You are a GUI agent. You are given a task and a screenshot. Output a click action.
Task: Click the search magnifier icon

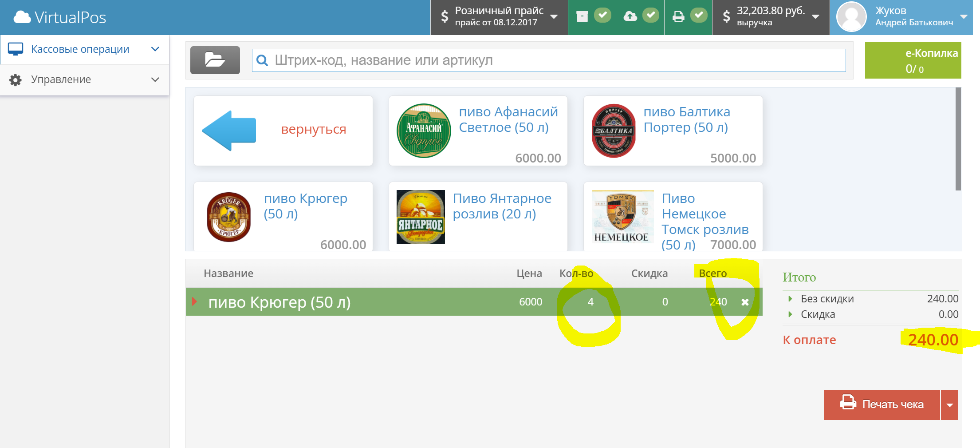click(262, 60)
